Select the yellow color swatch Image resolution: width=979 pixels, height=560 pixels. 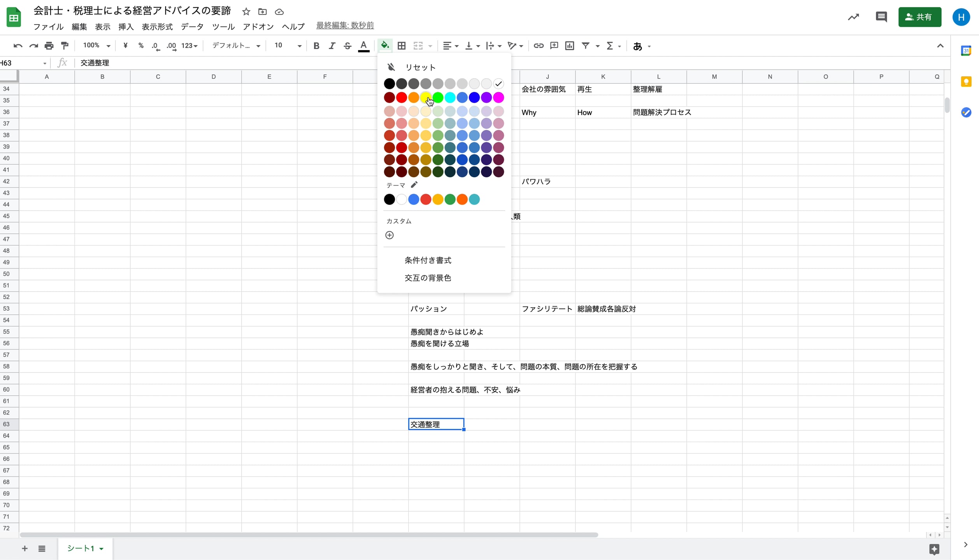click(426, 97)
